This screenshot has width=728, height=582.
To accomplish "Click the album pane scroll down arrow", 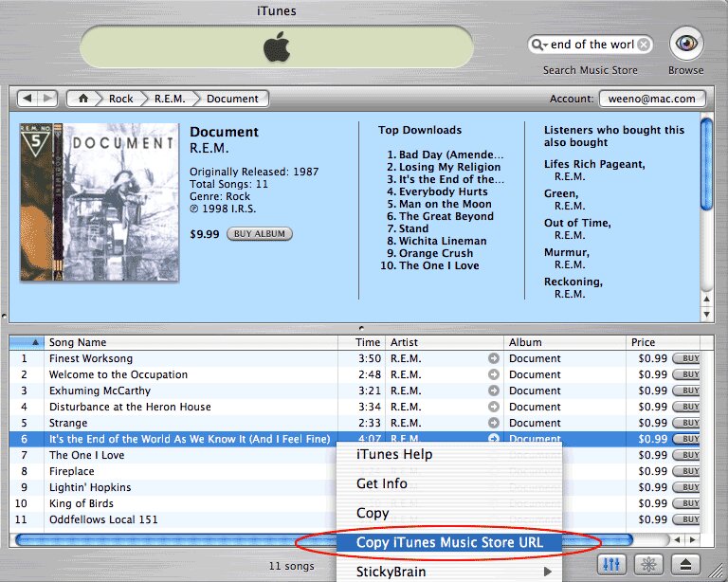I will click(x=706, y=314).
